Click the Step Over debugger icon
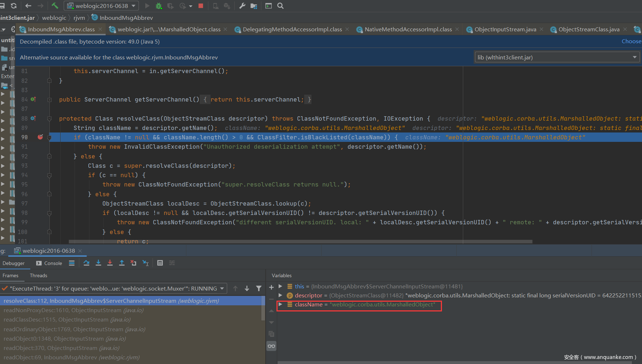 87,263
